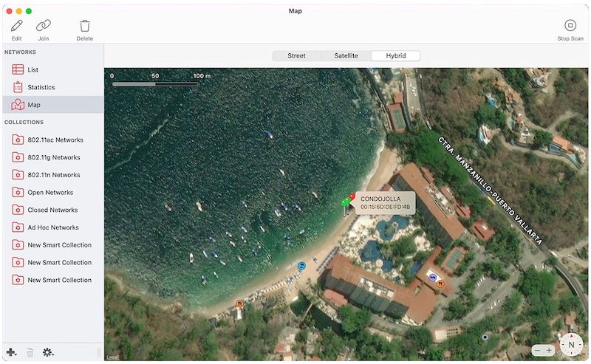Screen dimensions: 591x364
Task: Click the Join link icon
Action: 44,26
